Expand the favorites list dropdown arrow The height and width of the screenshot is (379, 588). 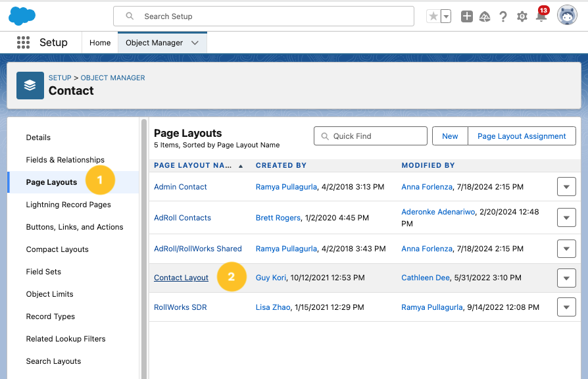point(446,16)
